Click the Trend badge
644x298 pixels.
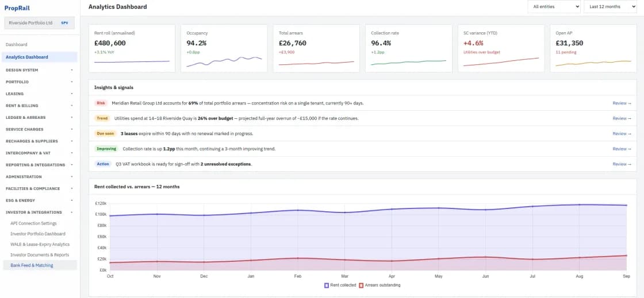[x=102, y=118]
